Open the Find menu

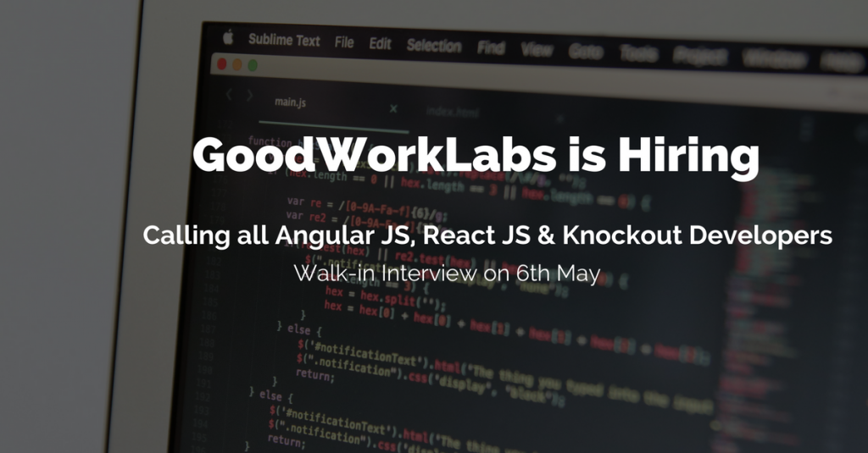click(491, 48)
